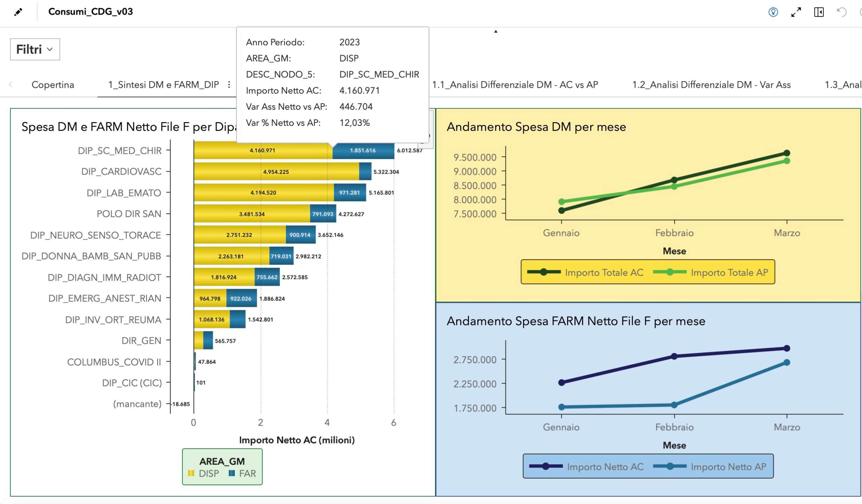Click Febbraio point on teal Importo Netto AP line
Image resolution: width=862 pixels, height=504 pixels.
[x=674, y=405]
